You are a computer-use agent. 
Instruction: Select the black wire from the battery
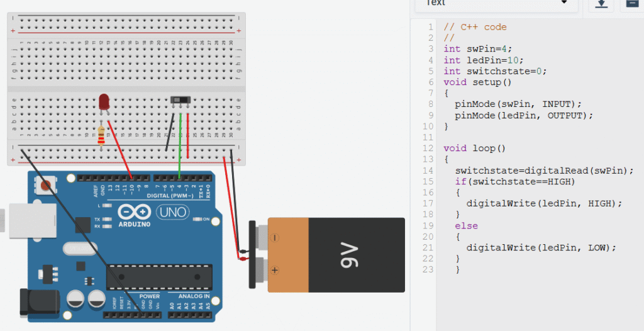point(235,201)
